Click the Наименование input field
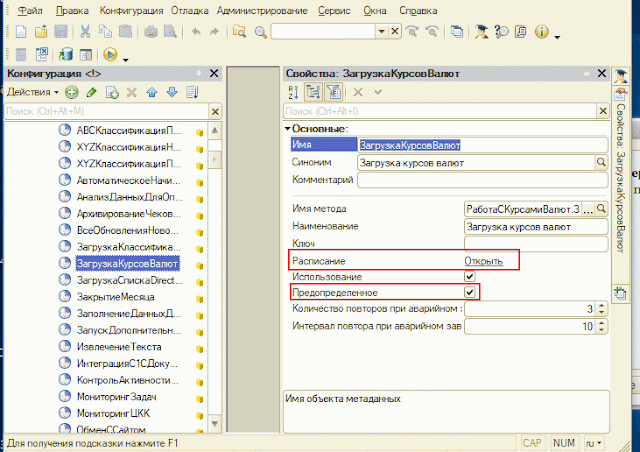This screenshot has width=640, height=452. pyautogui.click(x=536, y=227)
